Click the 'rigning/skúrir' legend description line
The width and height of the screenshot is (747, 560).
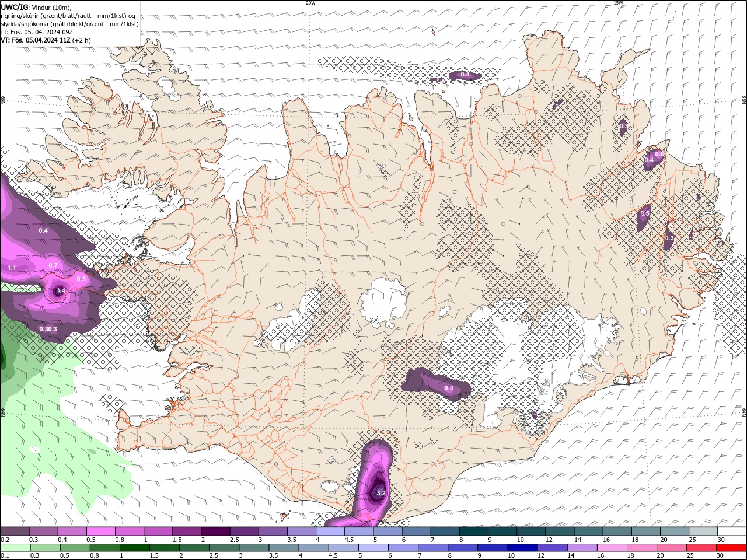tap(68, 15)
